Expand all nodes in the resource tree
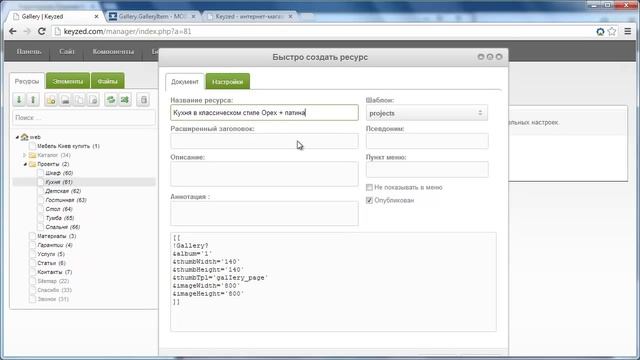 point(19,100)
